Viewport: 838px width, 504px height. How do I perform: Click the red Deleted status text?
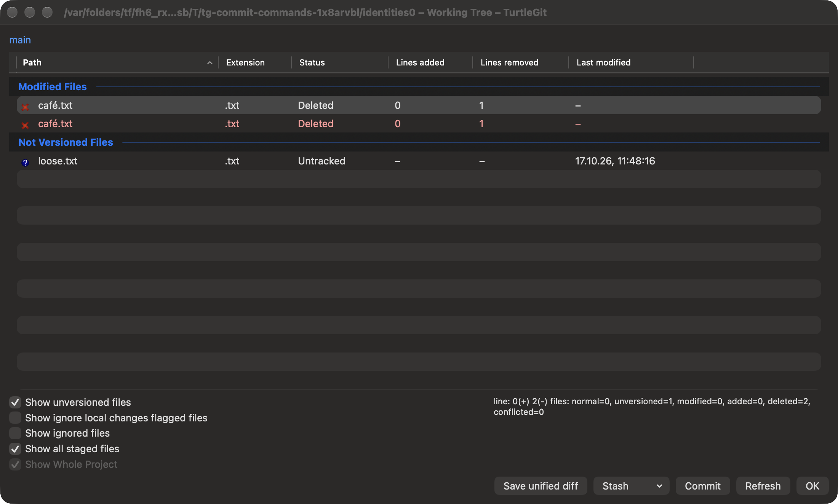315,124
